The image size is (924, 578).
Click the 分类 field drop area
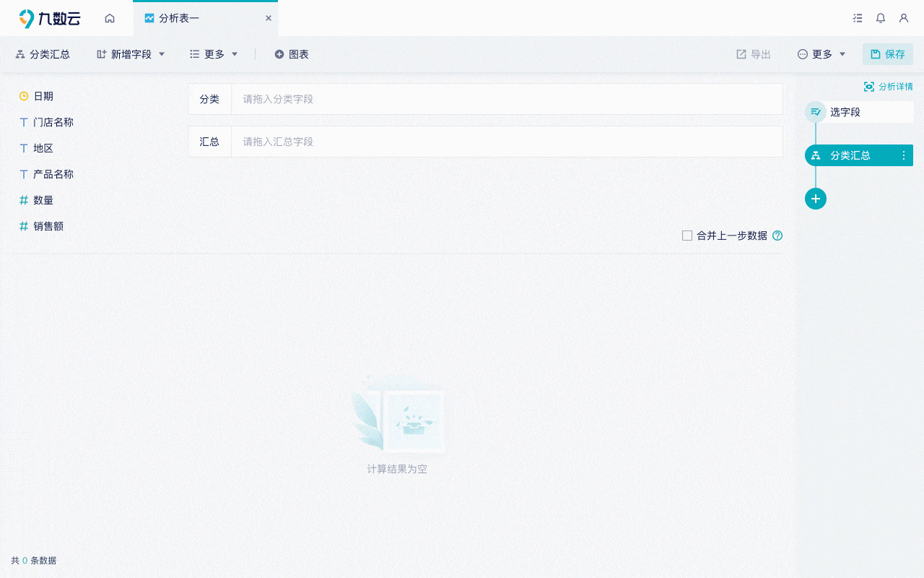pyautogui.click(x=507, y=99)
